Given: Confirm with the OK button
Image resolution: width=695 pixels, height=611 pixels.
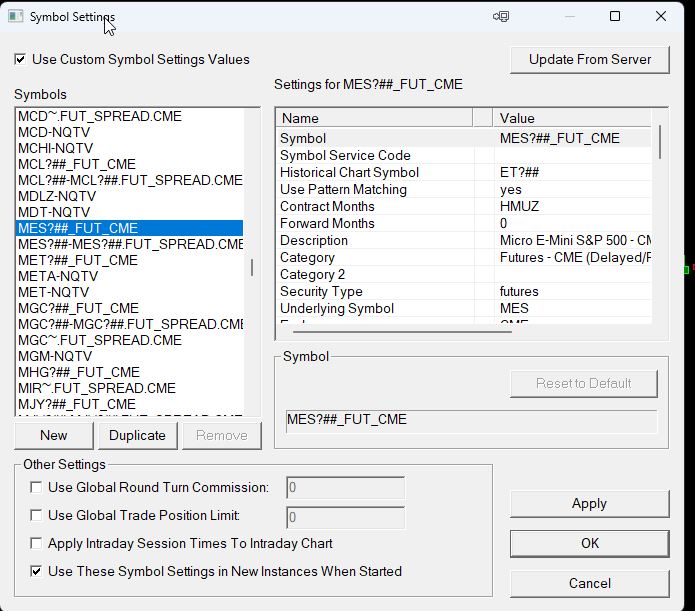Looking at the screenshot, I should pyautogui.click(x=590, y=544).
